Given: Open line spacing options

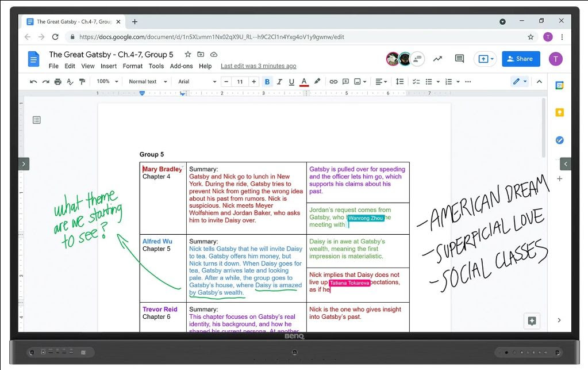Looking at the screenshot, I should pos(399,82).
